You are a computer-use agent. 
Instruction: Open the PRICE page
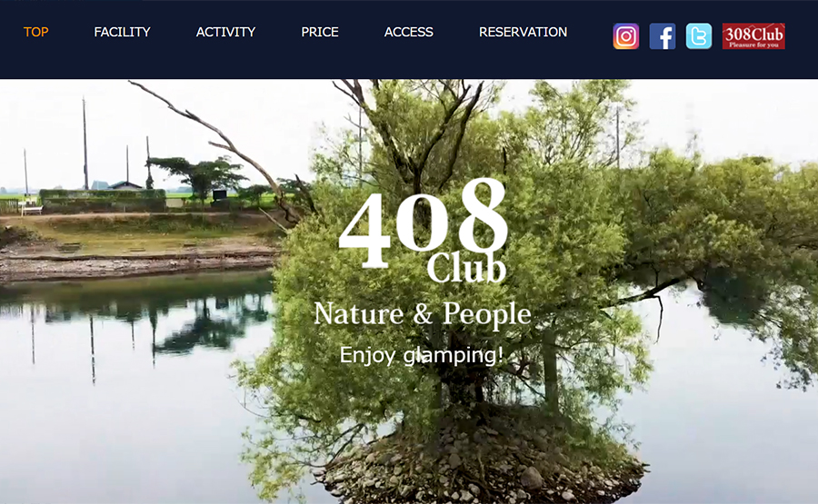point(320,32)
